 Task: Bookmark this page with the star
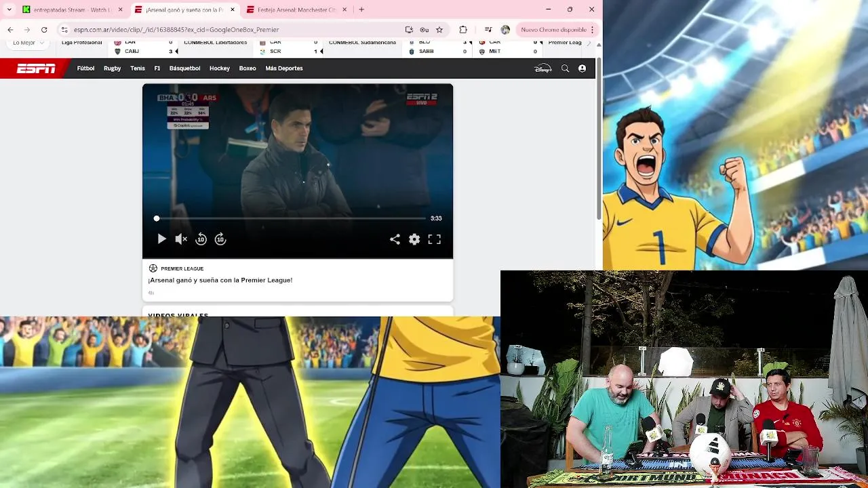click(439, 30)
